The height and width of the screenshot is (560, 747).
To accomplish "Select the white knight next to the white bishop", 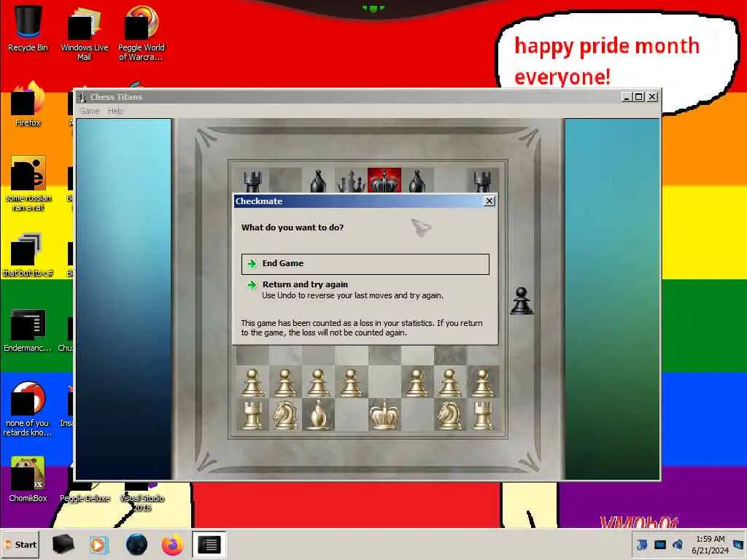I will coord(285,415).
